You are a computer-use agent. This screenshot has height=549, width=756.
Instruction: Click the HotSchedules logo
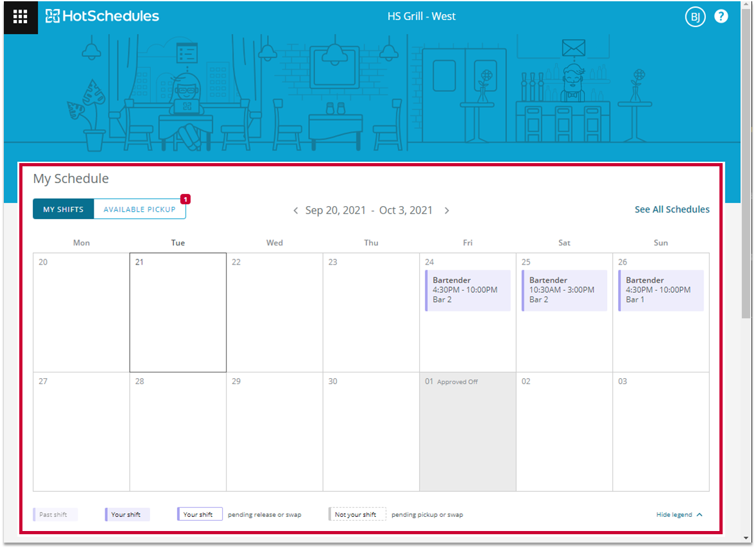[x=102, y=16]
